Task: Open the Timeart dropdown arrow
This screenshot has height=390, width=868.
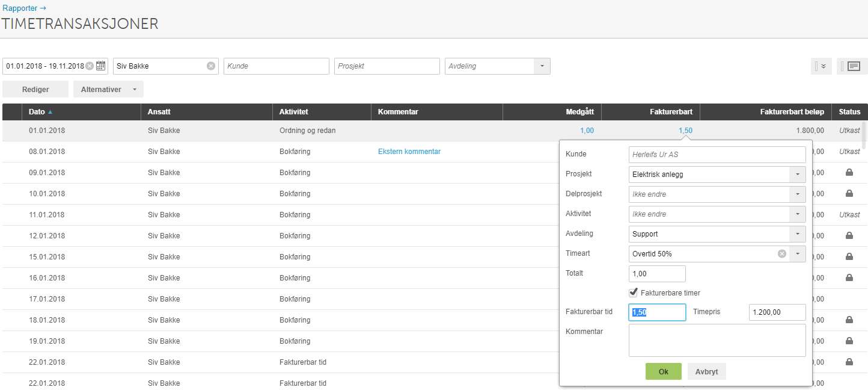Action: [798, 254]
